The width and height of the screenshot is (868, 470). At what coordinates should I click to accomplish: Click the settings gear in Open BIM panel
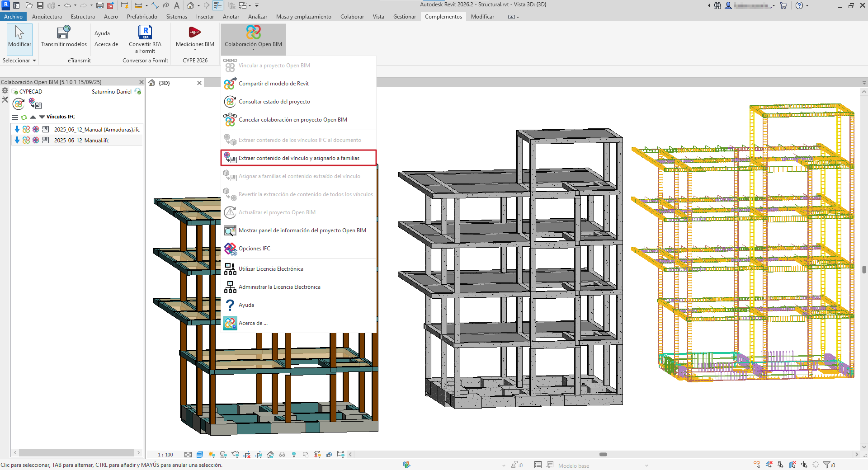click(5, 91)
